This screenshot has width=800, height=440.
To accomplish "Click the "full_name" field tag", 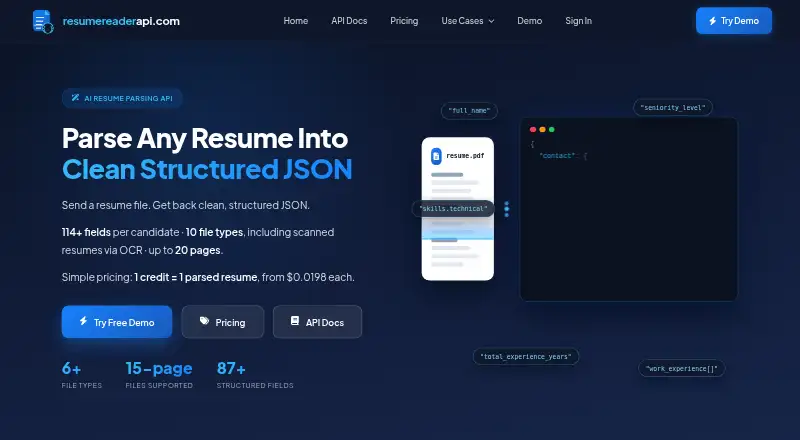I will pyautogui.click(x=469, y=111).
